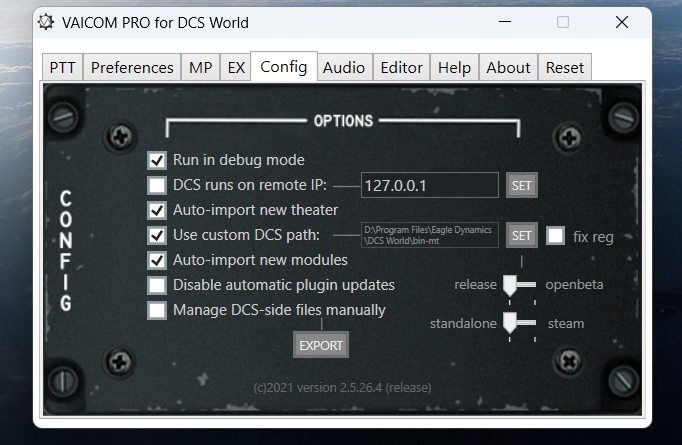Screen dimensions: 682x445
Task: Click the openbeta label
Action: [x=574, y=284]
